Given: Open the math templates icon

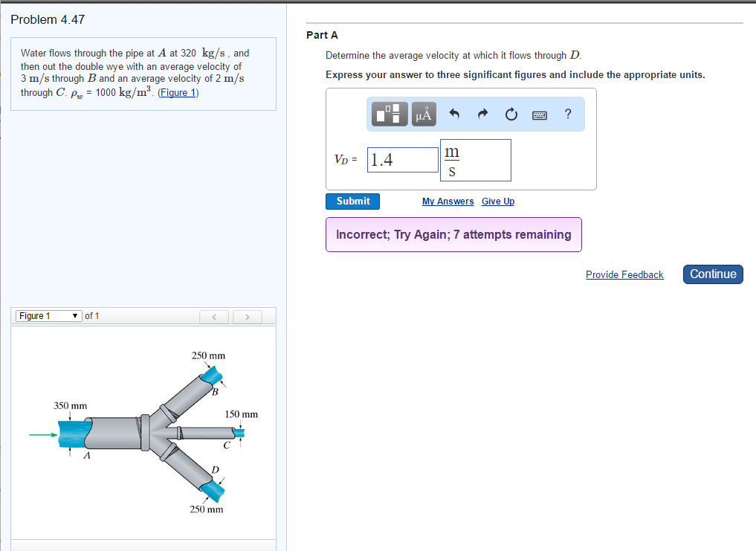Looking at the screenshot, I should (x=389, y=114).
